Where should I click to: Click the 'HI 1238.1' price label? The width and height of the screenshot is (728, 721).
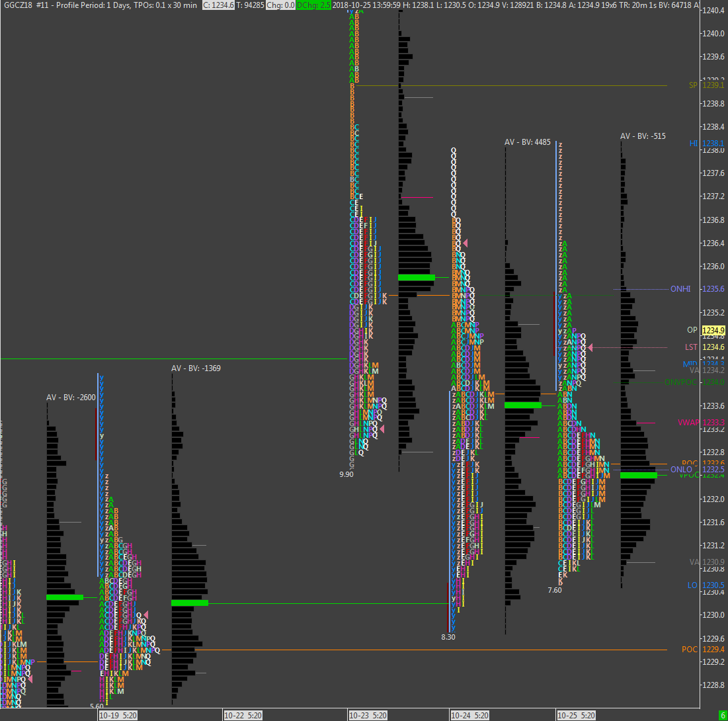pyautogui.click(x=707, y=144)
